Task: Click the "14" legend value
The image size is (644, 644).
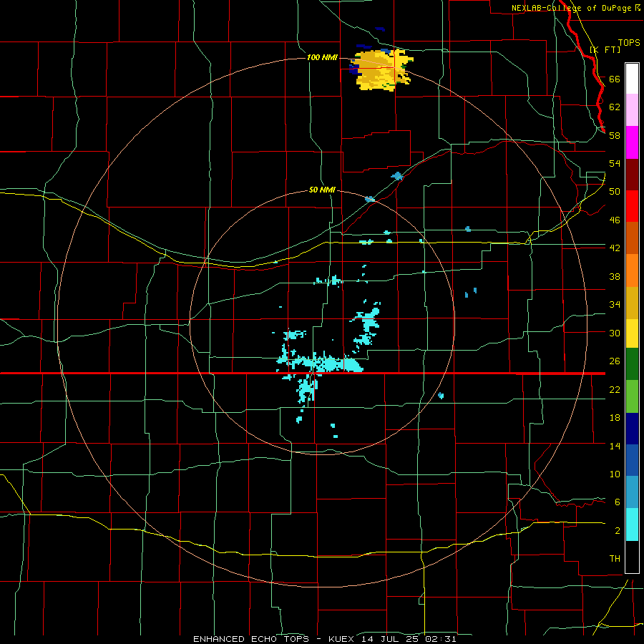Action: click(x=615, y=446)
